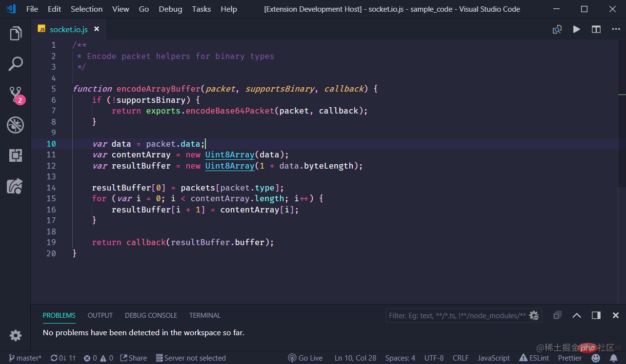This screenshot has width=626, height=364.
Task: Click the first Uint8Array link on line 11
Action: pos(230,154)
